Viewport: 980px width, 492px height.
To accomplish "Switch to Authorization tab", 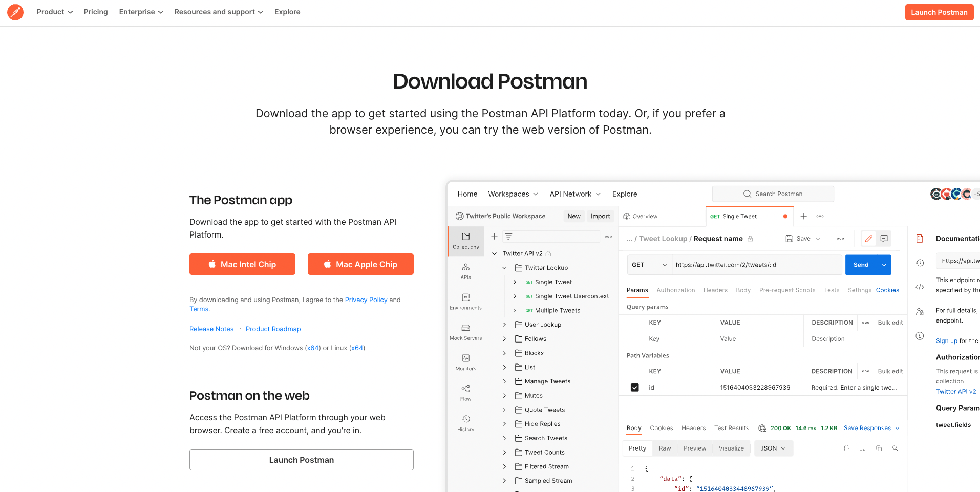I will click(x=676, y=290).
